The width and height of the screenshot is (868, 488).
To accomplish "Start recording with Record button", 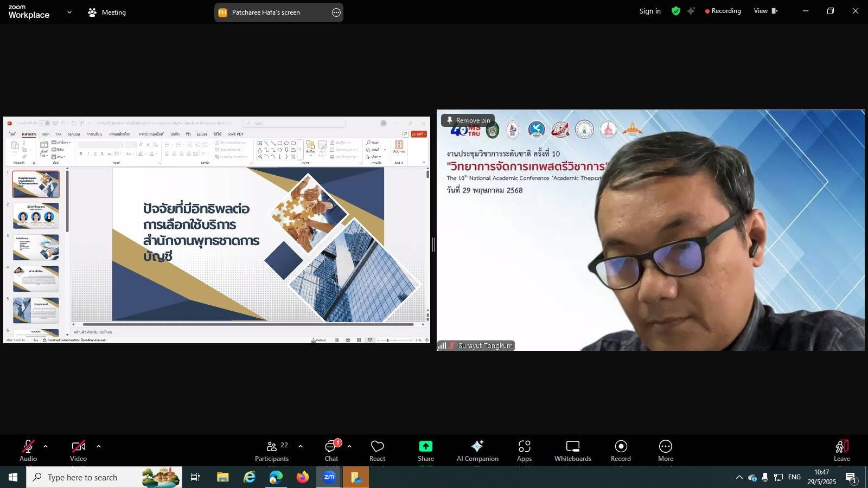I will click(x=621, y=451).
